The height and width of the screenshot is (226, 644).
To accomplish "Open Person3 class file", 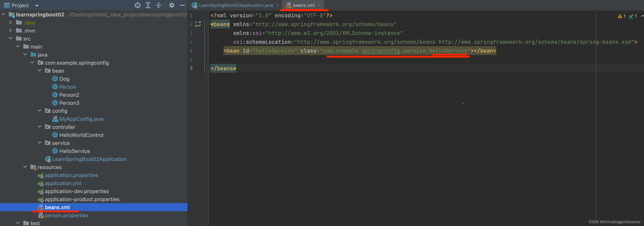I will click(x=69, y=103).
